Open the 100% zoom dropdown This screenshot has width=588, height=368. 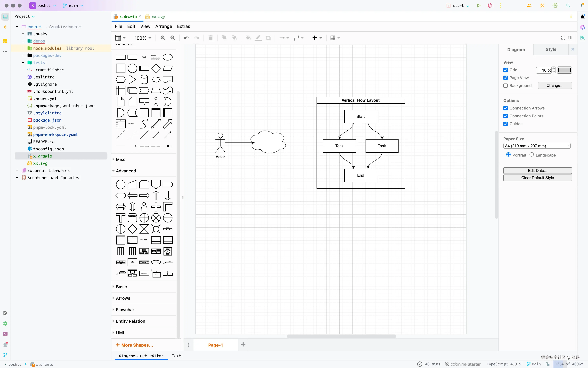point(143,38)
